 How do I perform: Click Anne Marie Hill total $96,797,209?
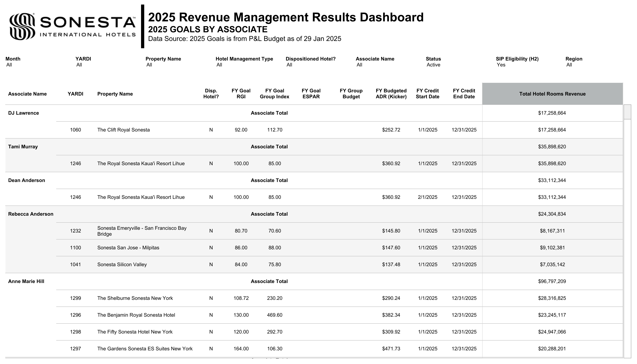click(552, 281)
